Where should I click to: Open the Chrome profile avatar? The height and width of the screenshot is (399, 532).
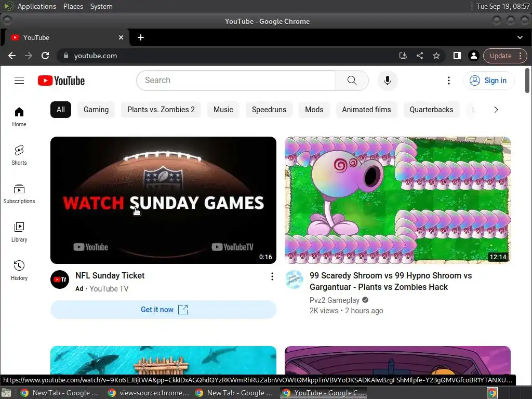[474, 56]
